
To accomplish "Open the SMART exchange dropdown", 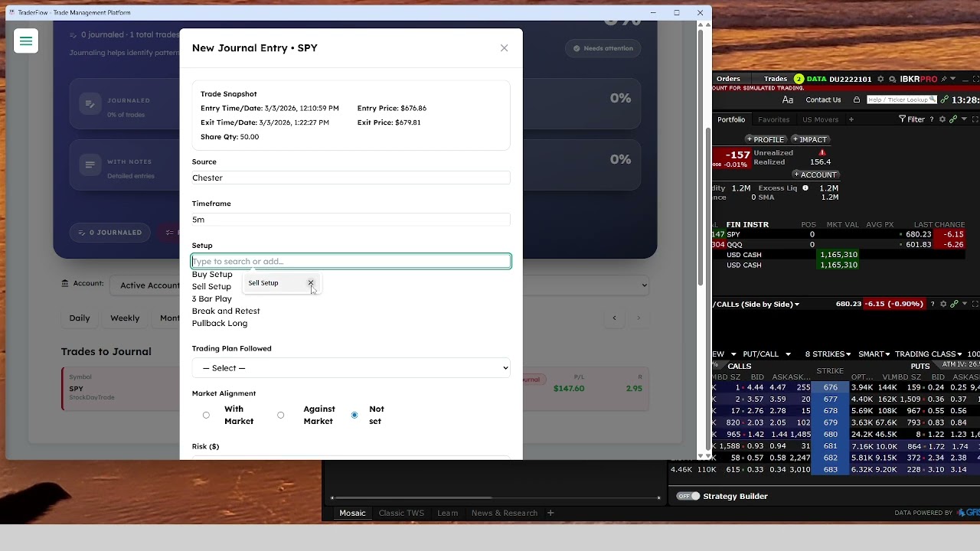I will (874, 354).
